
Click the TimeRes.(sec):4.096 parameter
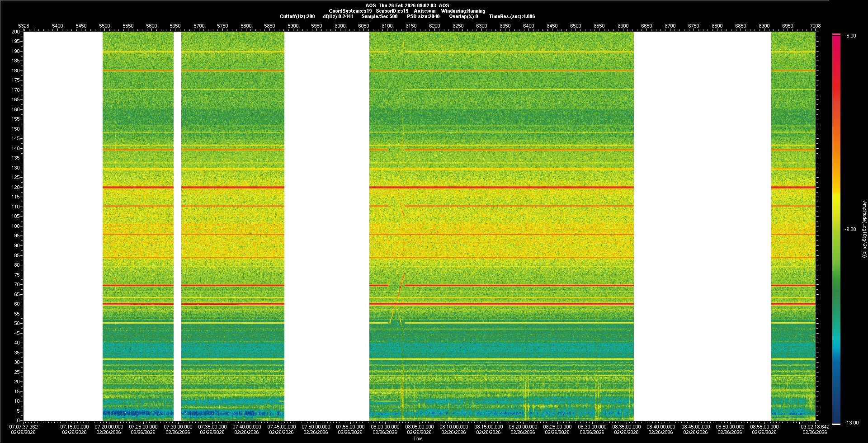(512, 16)
